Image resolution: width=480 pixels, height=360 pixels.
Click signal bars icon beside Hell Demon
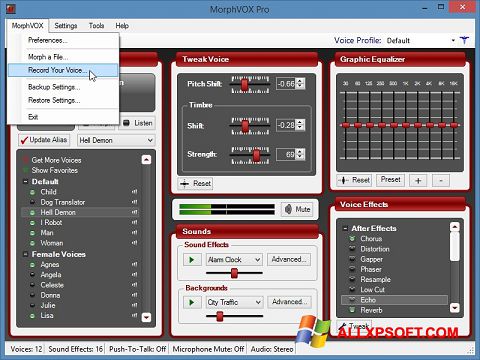point(134,212)
